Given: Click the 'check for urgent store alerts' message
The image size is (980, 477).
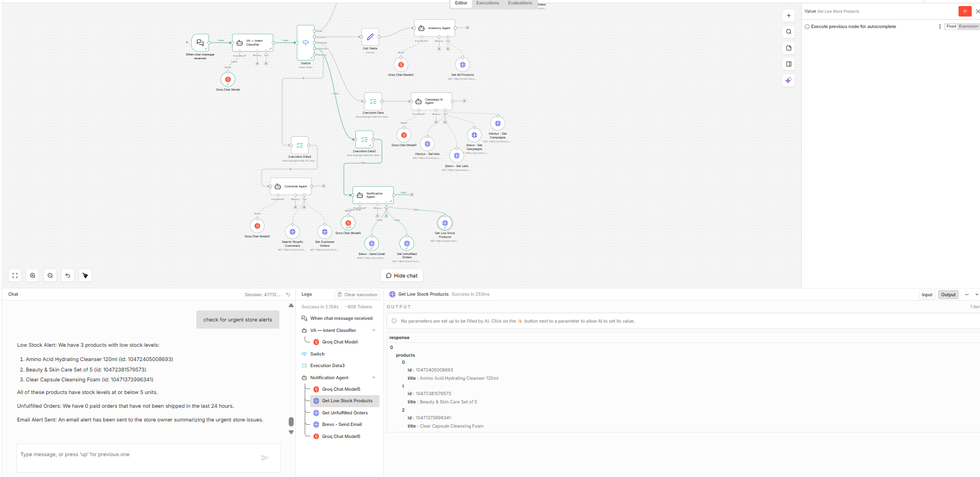Looking at the screenshot, I should (238, 320).
